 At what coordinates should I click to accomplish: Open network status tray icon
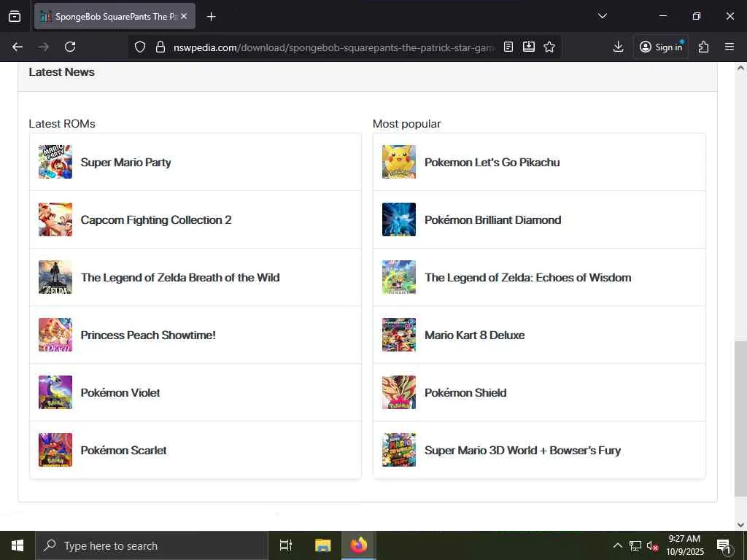pyautogui.click(x=635, y=545)
